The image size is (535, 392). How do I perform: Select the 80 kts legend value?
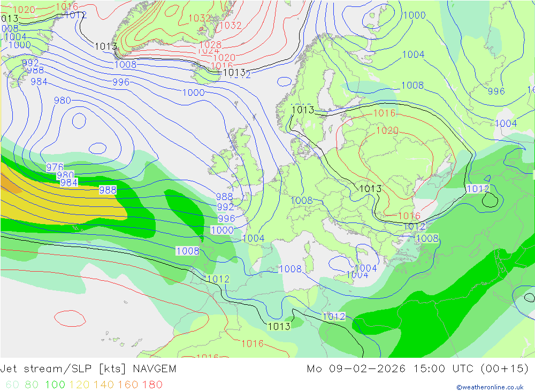[32, 385]
